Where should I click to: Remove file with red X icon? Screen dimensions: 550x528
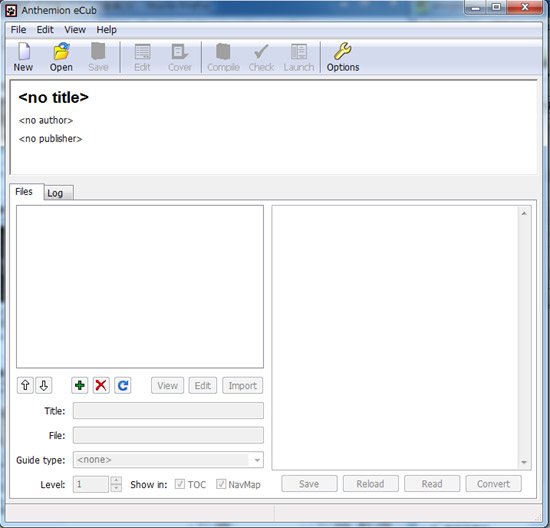pos(101,386)
